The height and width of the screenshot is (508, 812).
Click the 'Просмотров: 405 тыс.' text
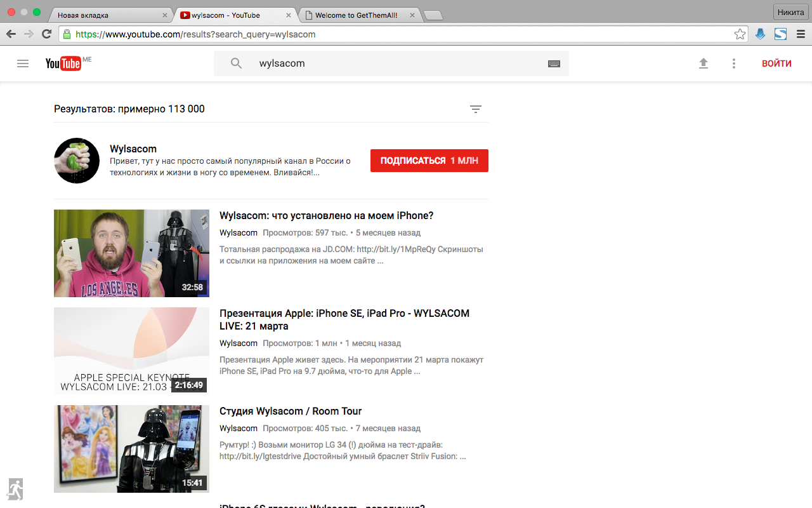coord(305,429)
